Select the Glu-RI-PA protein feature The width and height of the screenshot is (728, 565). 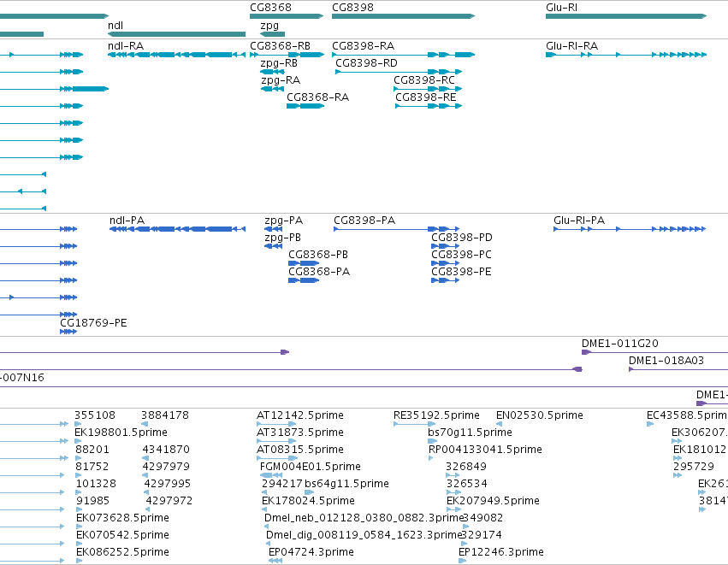pyautogui.click(x=630, y=229)
